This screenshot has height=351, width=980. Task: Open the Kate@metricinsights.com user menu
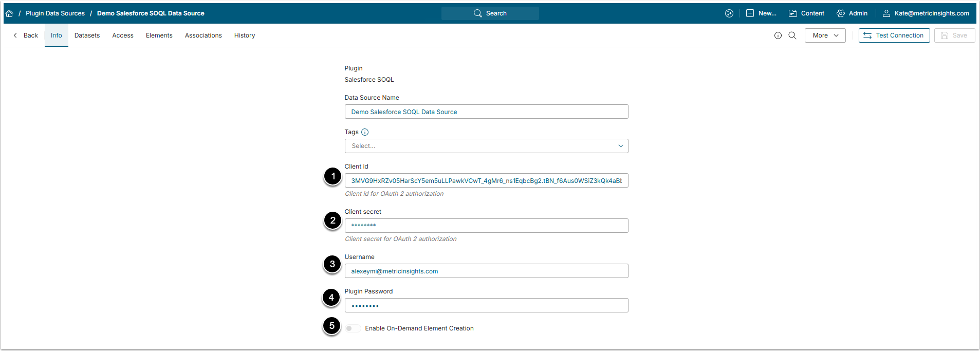pyautogui.click(x=926, y=13)
